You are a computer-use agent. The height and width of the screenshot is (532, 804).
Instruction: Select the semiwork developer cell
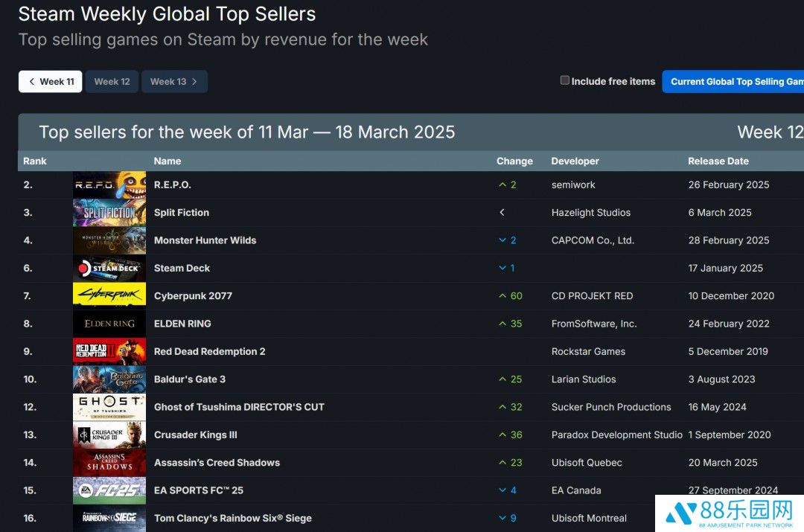click(573, 185)
